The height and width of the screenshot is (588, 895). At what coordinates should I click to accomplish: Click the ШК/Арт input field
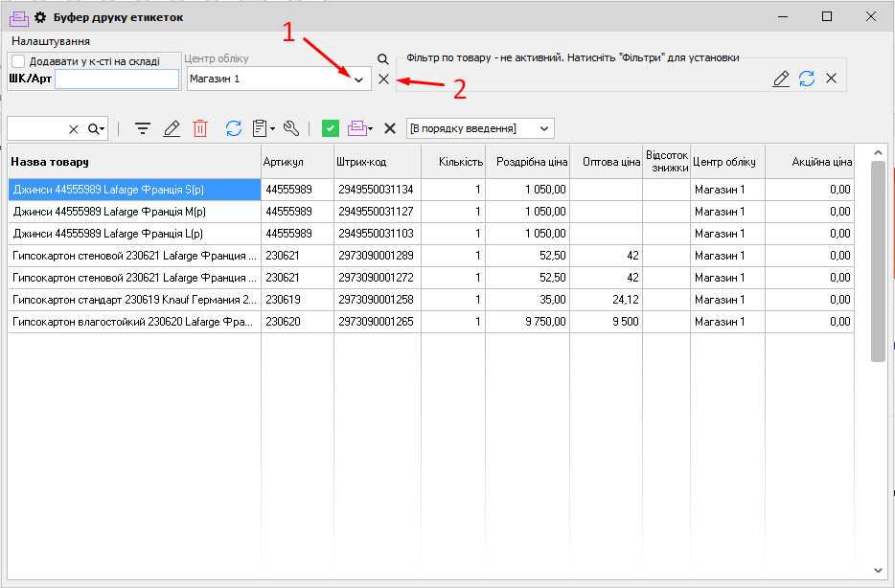(117, 79)
